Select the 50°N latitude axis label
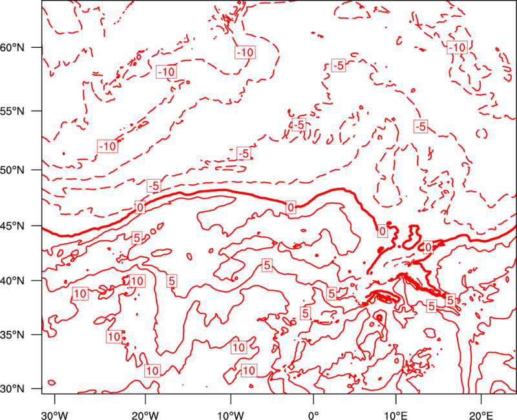 [x=12, y=170]
